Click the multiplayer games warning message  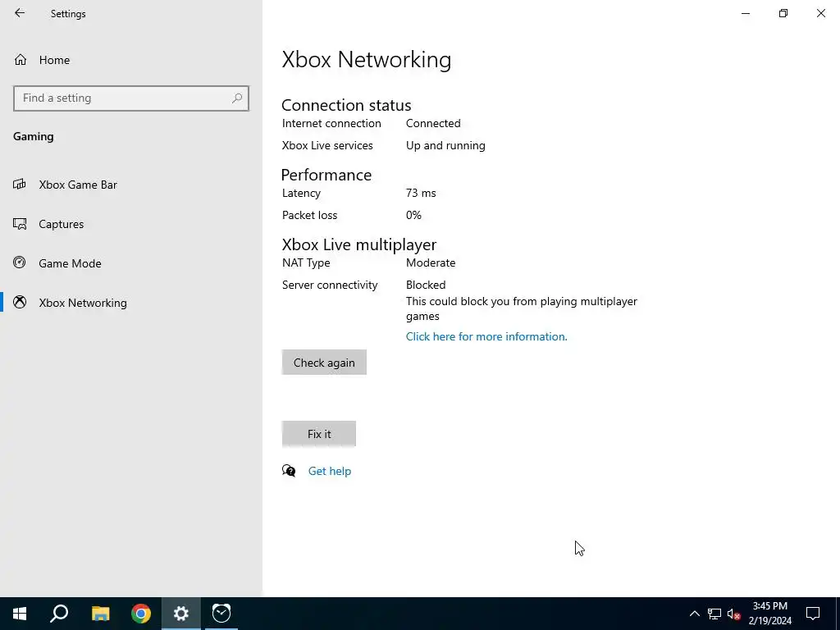pyautogui.click(x=521, y=308)
